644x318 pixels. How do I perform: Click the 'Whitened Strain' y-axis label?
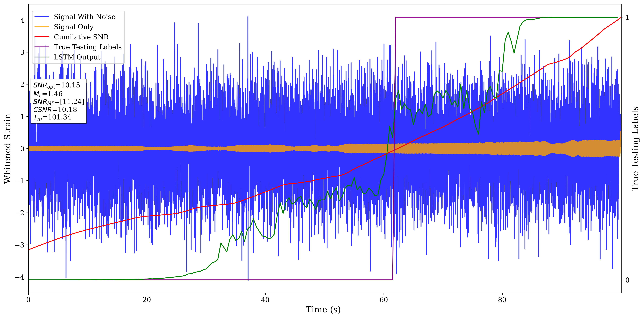click(7, 149)
